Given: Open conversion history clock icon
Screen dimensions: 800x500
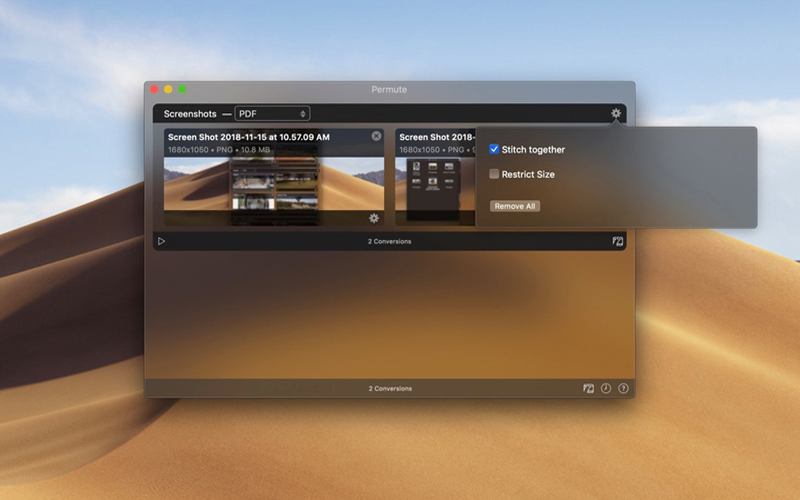Looking at the screenshot, I should (606, 388).
